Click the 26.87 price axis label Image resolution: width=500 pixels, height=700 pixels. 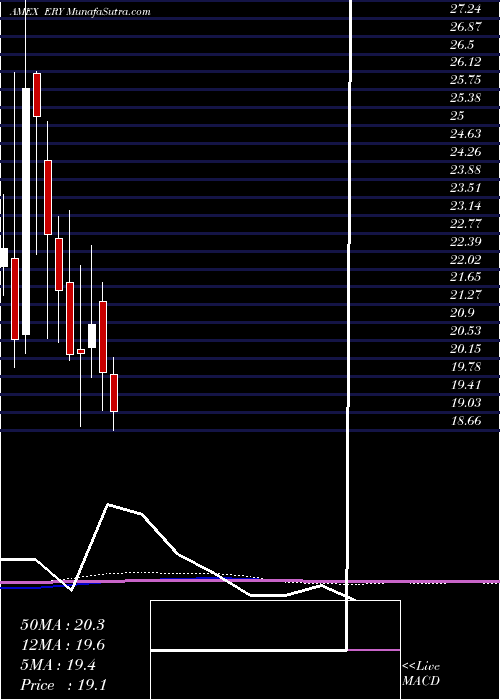pyautogui.click(x=466, y=27)
